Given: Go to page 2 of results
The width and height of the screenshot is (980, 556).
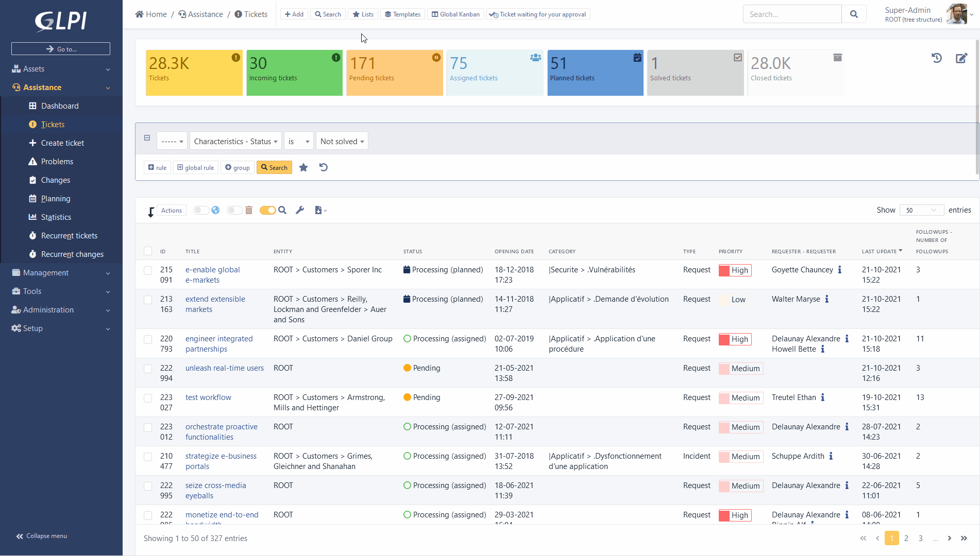Looking at the screenshot, I should 906,538.
